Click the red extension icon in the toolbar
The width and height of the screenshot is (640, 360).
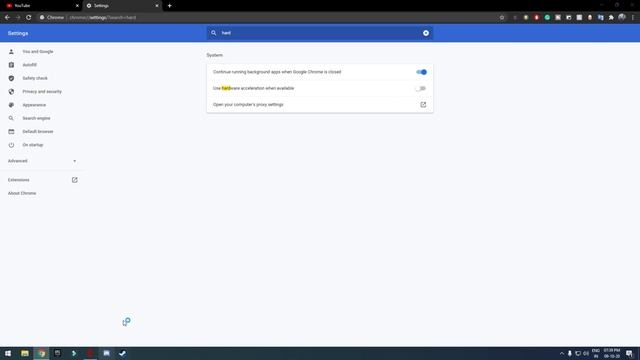click(x=537, y=18)
